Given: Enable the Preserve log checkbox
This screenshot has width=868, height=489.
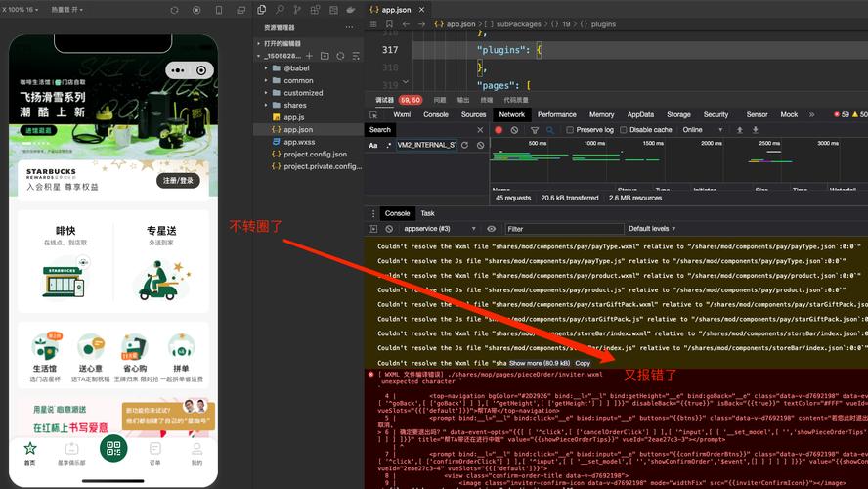Looking at the screenshot, I should click(x=572, y=129).
